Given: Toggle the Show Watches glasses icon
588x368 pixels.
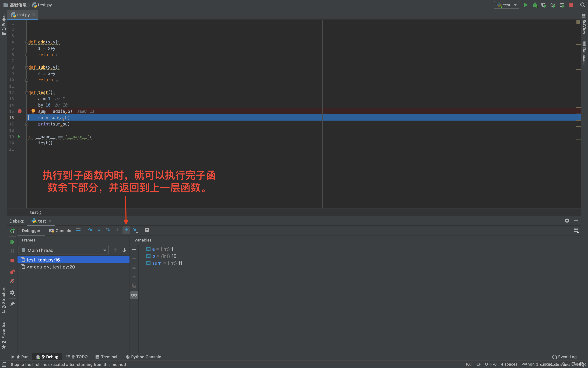Looking at the screenshot, I should (x=134, y=295).
